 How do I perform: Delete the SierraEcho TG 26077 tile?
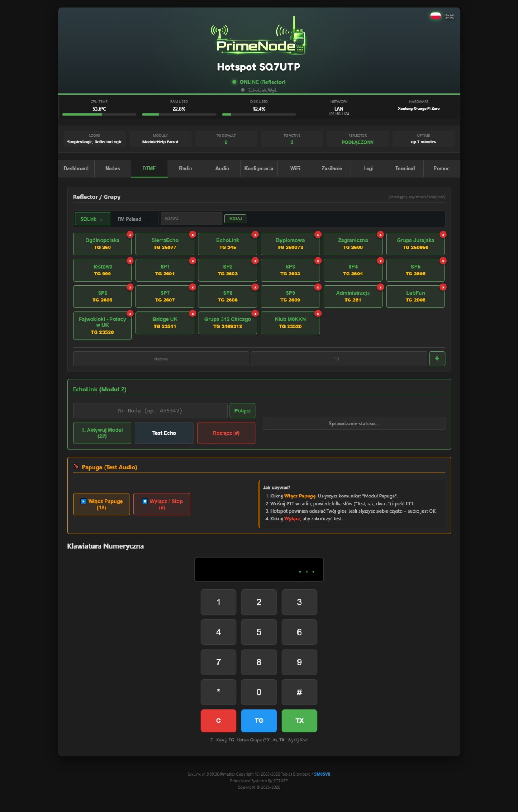[192, 234]
